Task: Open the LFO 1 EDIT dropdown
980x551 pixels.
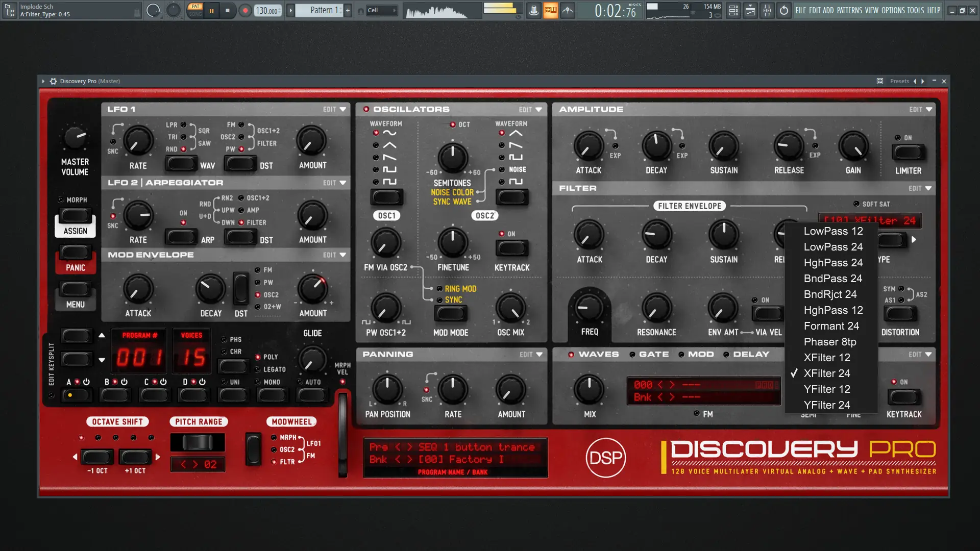Action: click(x=334, y=109)
